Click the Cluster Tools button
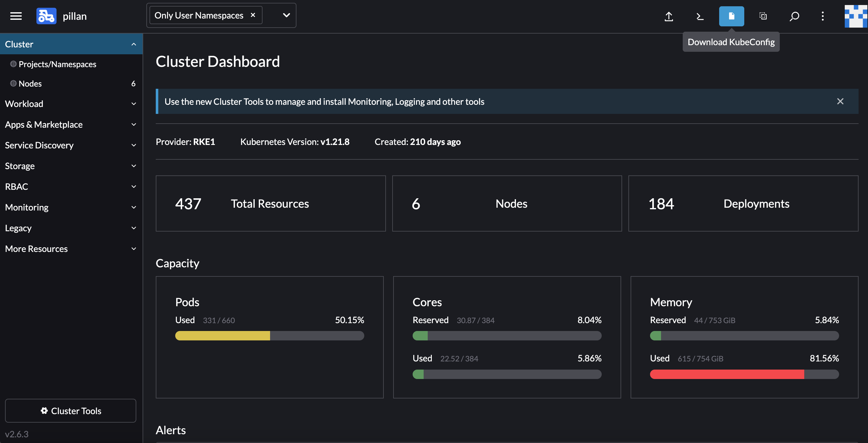868x443 pixels. point(71,411)
